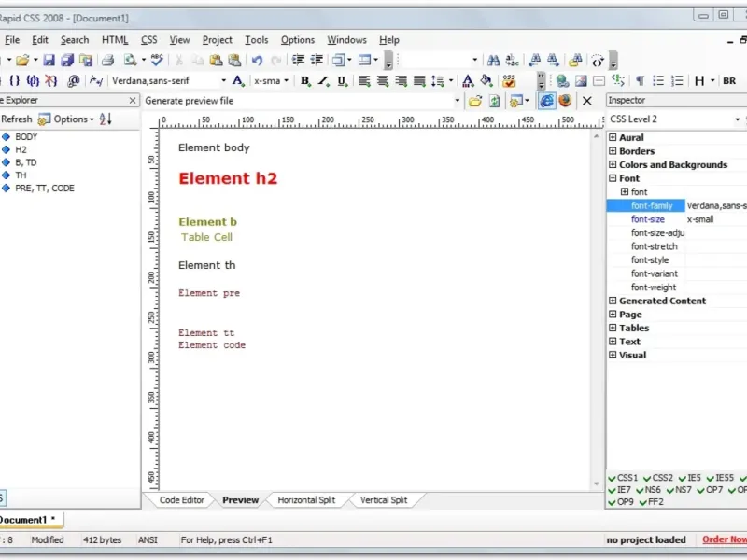Screen dimensions: 747x560
Task: Open Options in the Explorer panel
Action: [66, 119]
